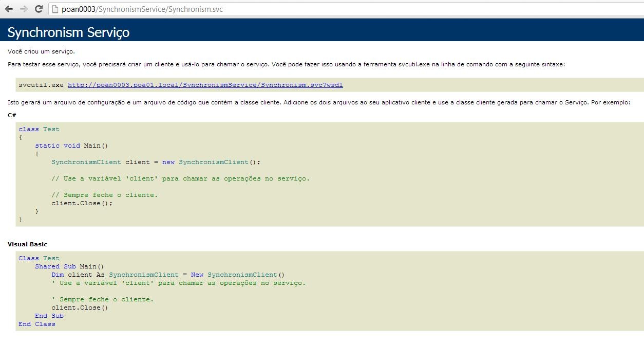
Task: Click the 'static void Main()' code line
Action: (72, 146)
